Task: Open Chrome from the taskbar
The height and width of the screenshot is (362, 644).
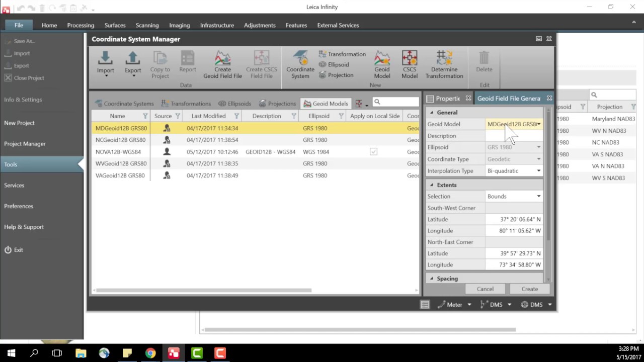Action: [150, 353]
